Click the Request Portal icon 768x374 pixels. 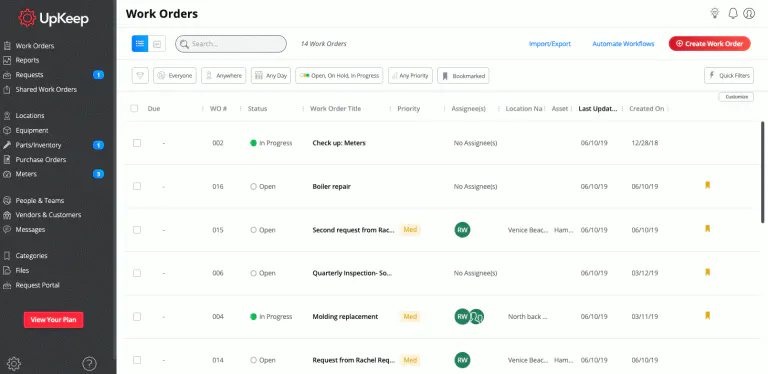pos(7,285)
